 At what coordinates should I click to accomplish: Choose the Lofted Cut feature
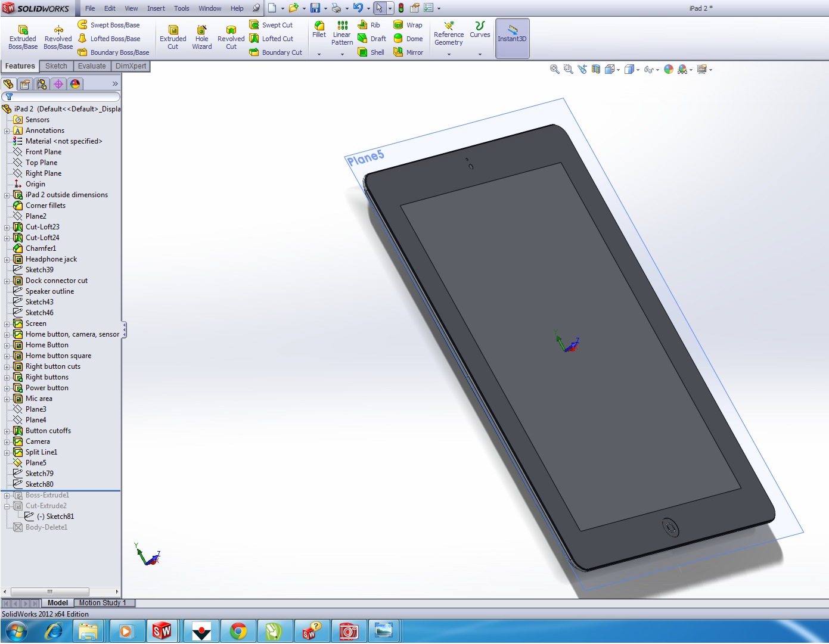click(x=272, y=39)
